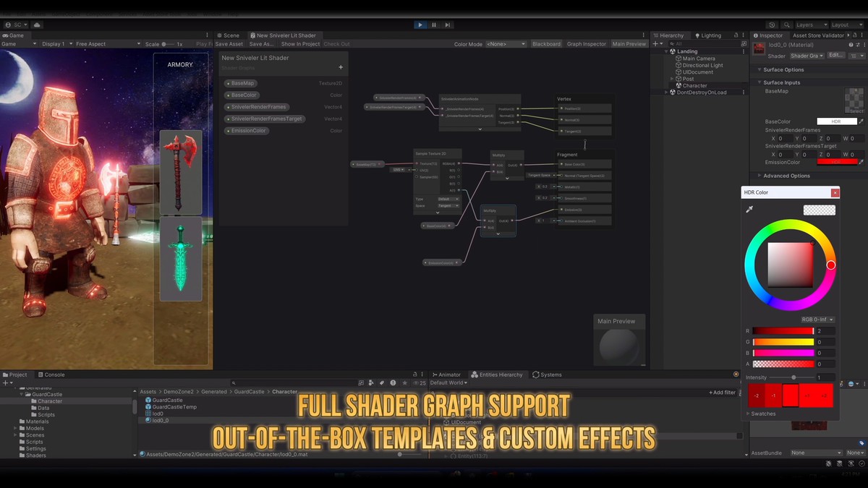Select the green sword armory item
868x488 pixels.
click(x=180, y=259)
